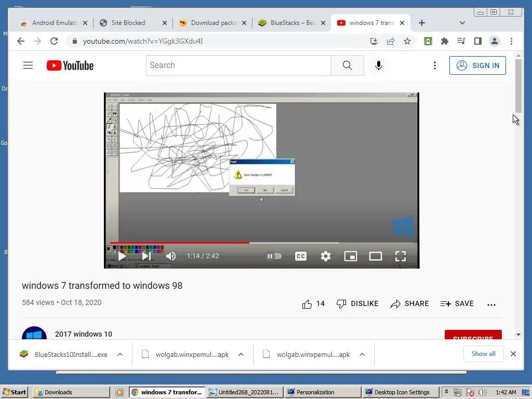This screenshot has width=532, height=399.
Task: Open the YouTube hamburger guide menu
Action: (x=28, y=65)
